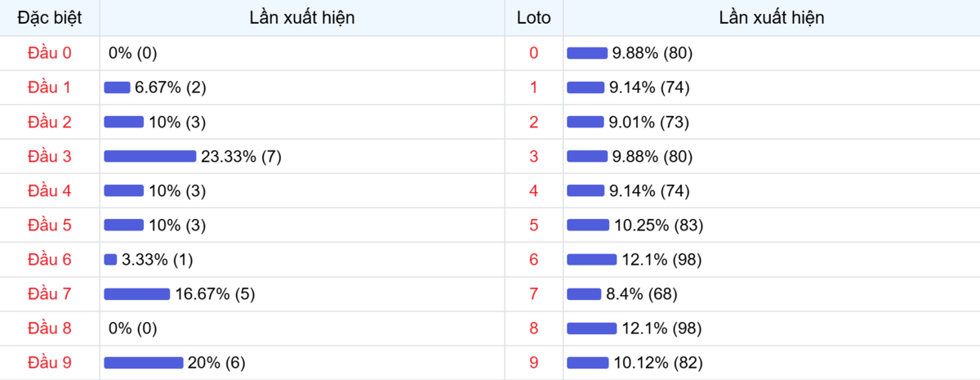Click the Đầu 3 row label
This screenshot has height=380, width=980.
pyautogui.click(x=50, y=157)
